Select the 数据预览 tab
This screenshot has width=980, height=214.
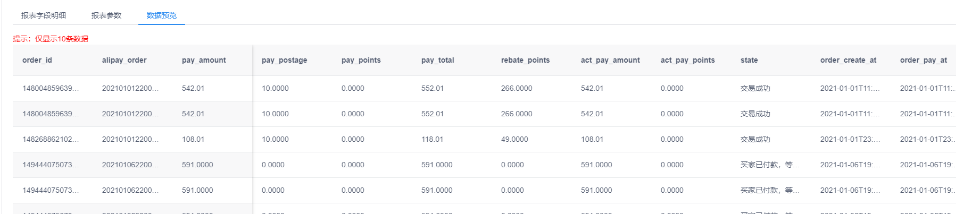point(162,15)
